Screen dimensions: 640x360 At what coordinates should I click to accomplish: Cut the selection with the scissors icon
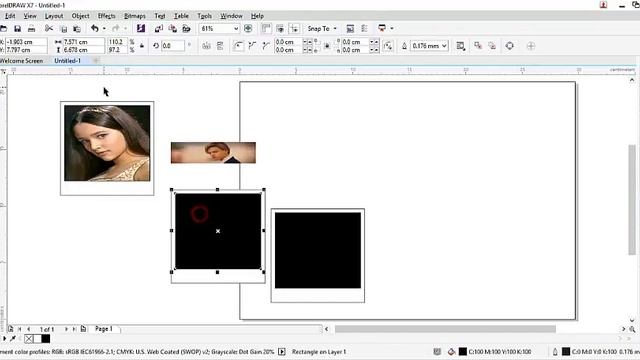(49, 29)
